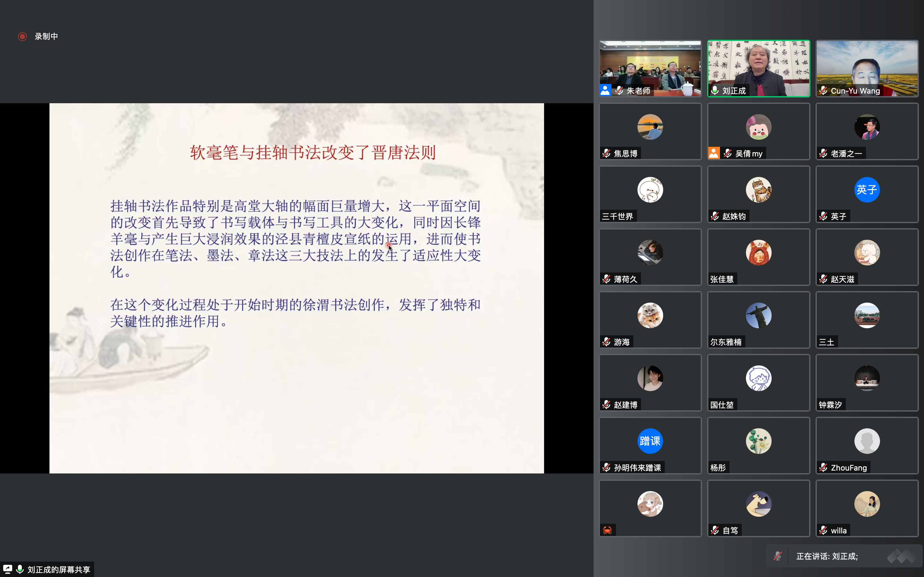Click the muted microphone icon in speaking bar

tap(777, 556)
